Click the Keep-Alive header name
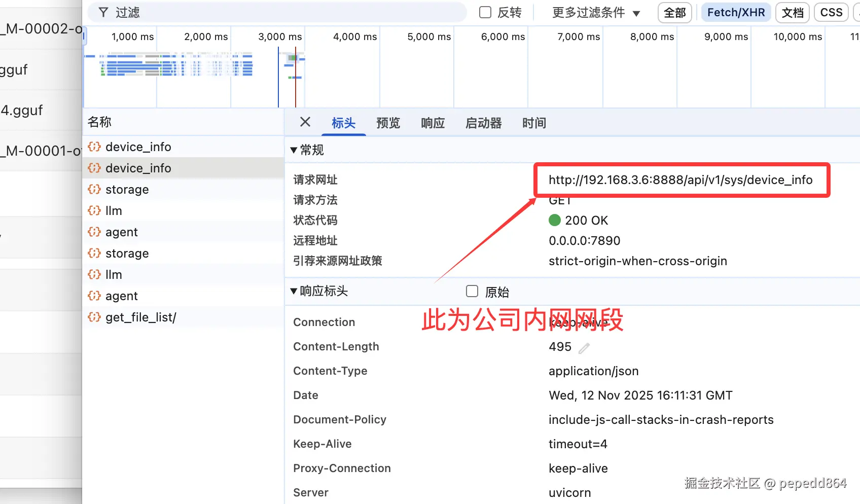Screen dimensions: 860x504 (322, 444)
